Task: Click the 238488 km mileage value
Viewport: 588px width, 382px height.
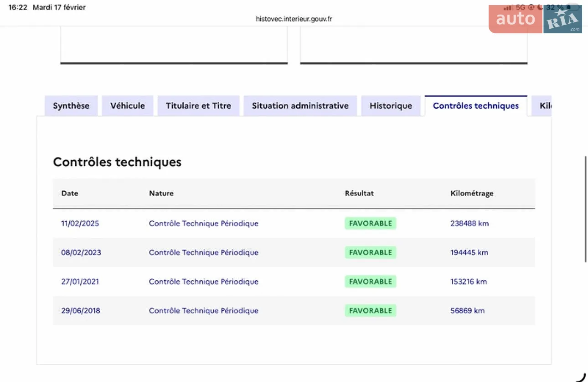Action: (x=469, y=224)
